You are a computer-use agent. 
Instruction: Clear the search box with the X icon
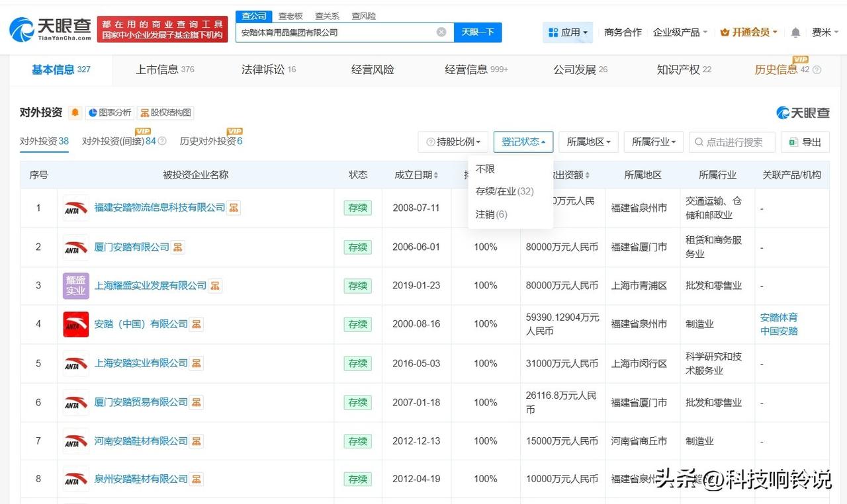point(441,32)
